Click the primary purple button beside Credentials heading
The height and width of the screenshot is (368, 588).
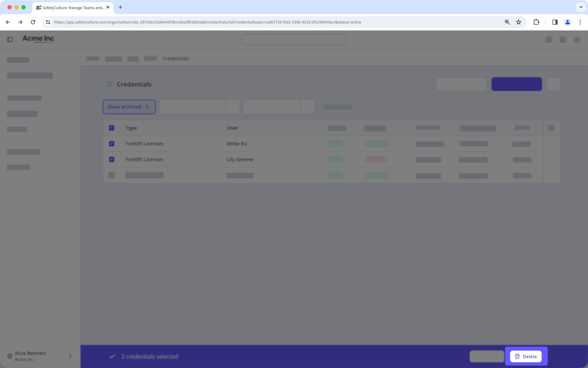coord(517,84)
